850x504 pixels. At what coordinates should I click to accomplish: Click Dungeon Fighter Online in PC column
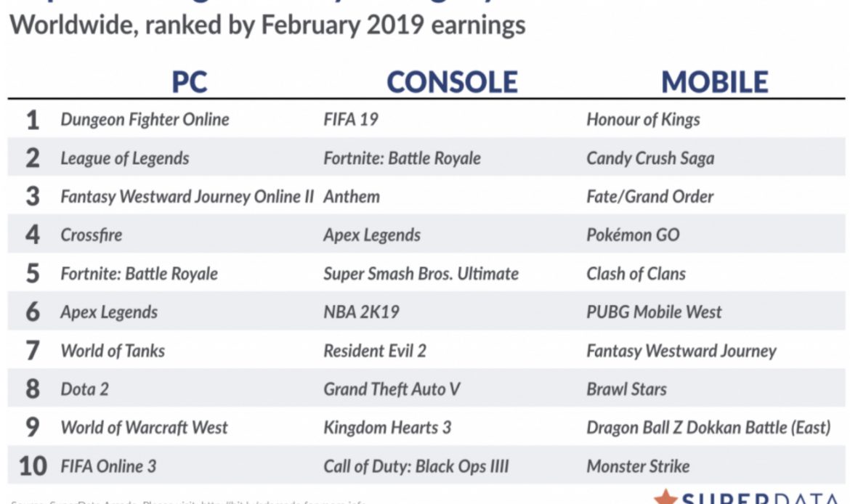145,119
